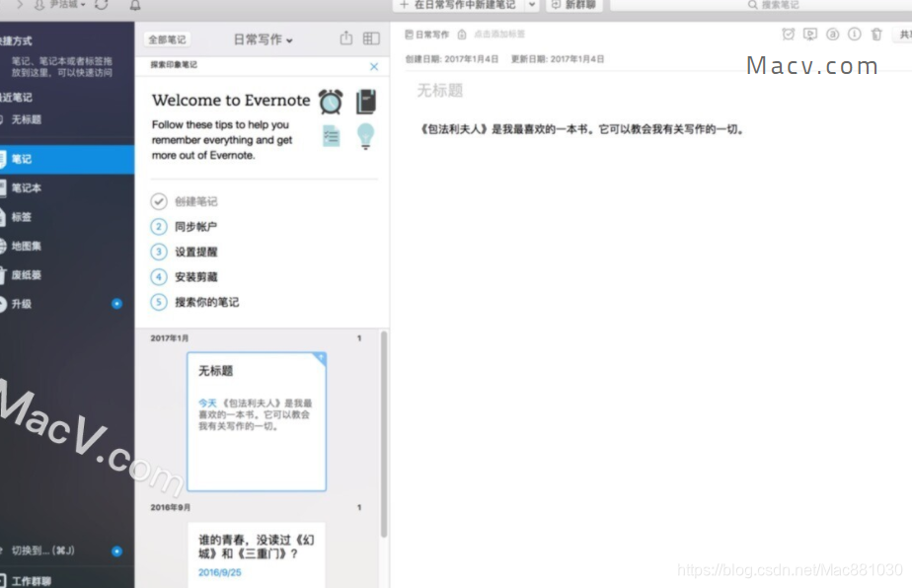The height and width of the screenshot is (588, 912).
Task: Select step 3 设置提醒
Action: click(195, 252)
